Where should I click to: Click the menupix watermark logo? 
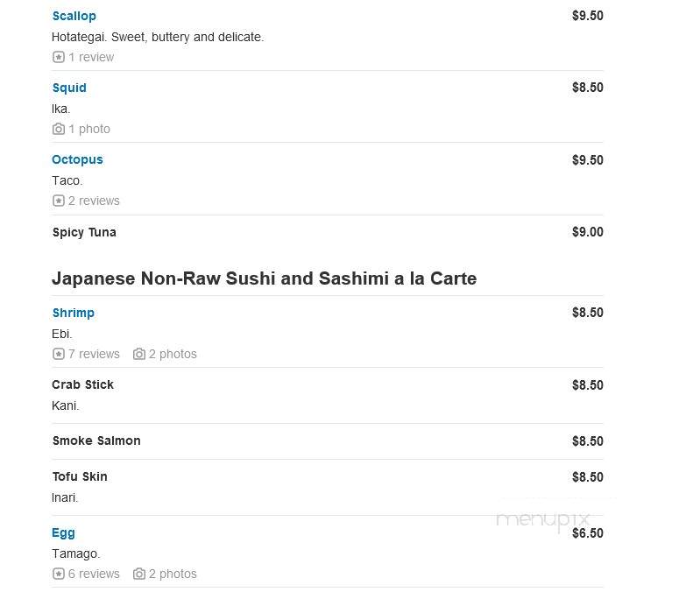543,520
